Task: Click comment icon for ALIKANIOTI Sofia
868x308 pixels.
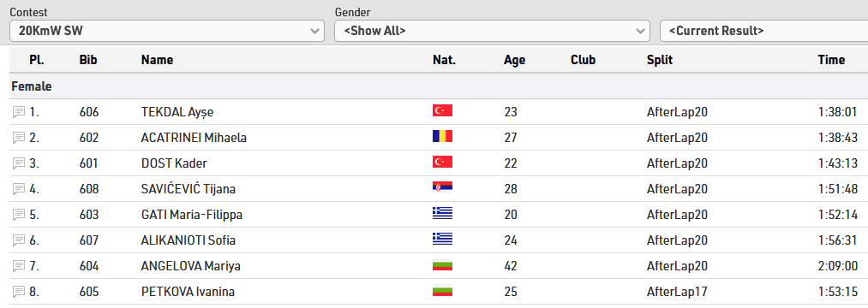Action: 19,240
